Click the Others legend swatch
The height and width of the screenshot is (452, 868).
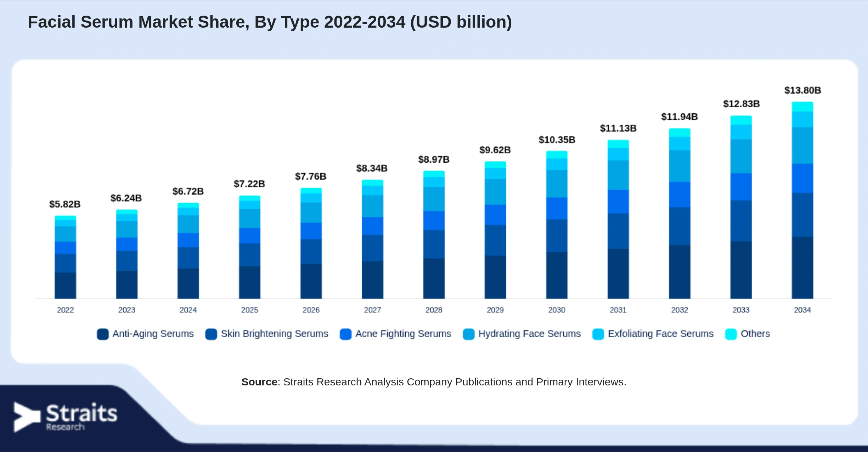pyautogui.click(x=731, y=334)
